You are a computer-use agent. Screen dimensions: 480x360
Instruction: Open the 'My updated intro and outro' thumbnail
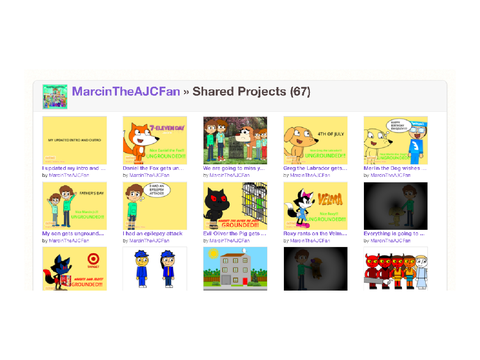click(x=75, y=140)
